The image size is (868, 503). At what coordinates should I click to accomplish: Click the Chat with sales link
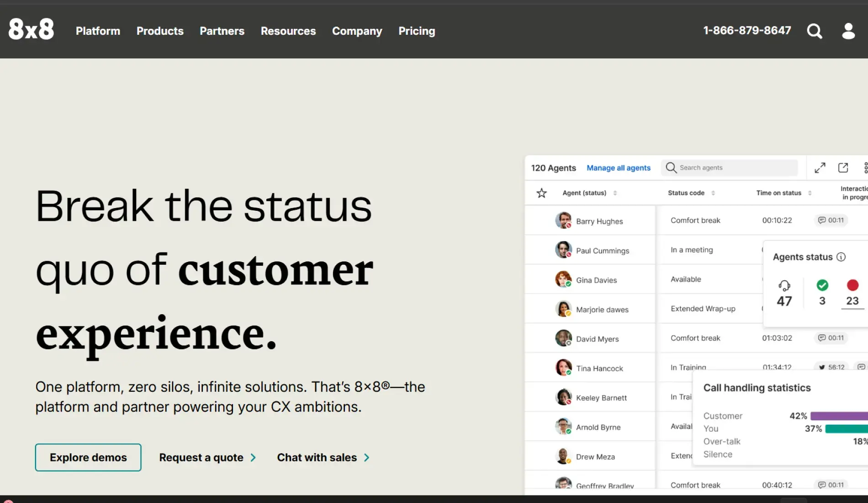pyautogui.click(x=317, y=458)
